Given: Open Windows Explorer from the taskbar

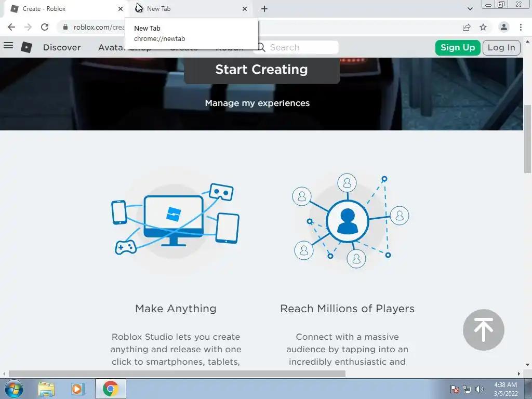Looking at the screenshot, I should pos(46,389).
